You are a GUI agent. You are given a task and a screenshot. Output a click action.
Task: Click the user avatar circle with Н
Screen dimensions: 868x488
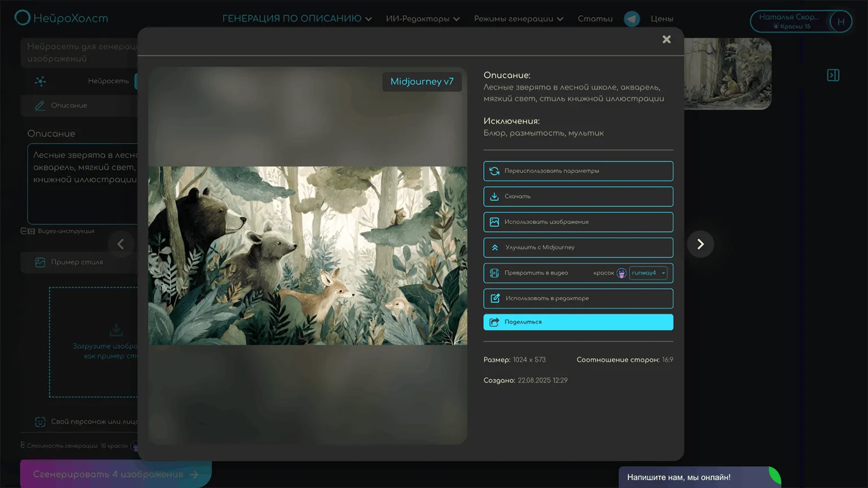tap(840, 21)
